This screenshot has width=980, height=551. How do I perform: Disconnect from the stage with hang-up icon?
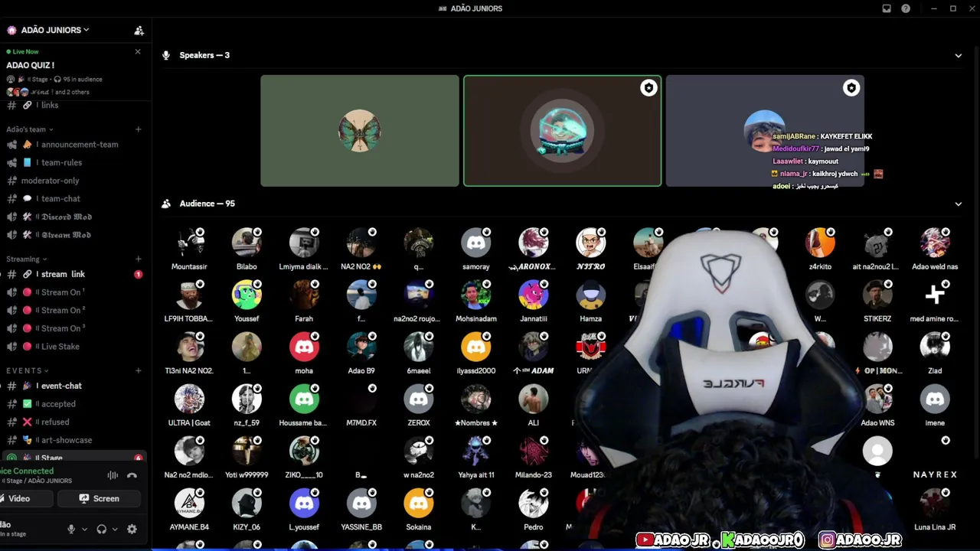pyautogui.click(x=132, y=475)
